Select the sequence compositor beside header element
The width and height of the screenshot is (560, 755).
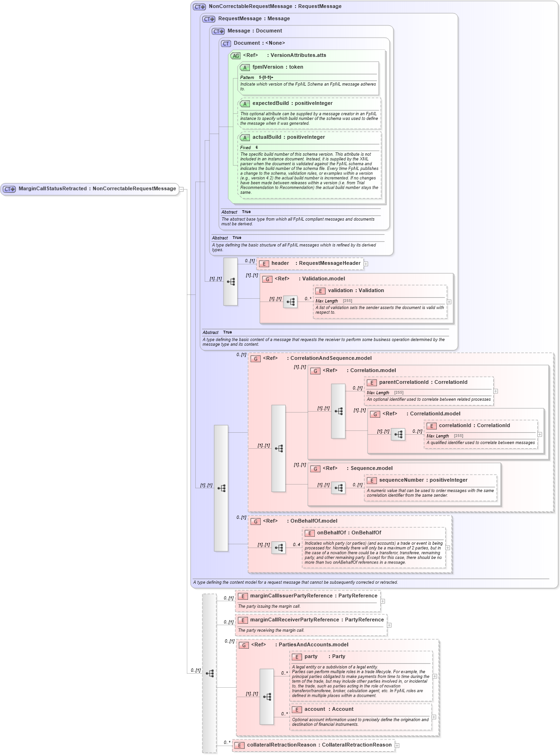point(231,282)
